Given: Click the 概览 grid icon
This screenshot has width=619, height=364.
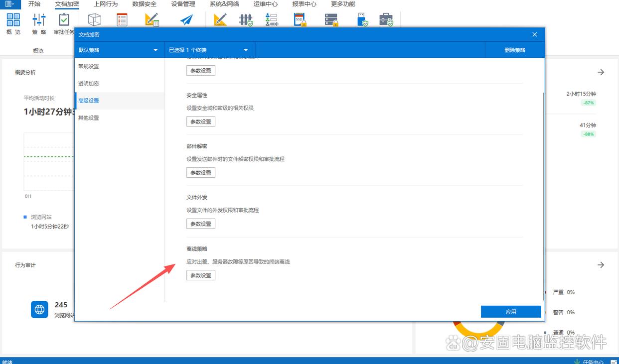Looking at the screenshot, I should tap(13, 20).
